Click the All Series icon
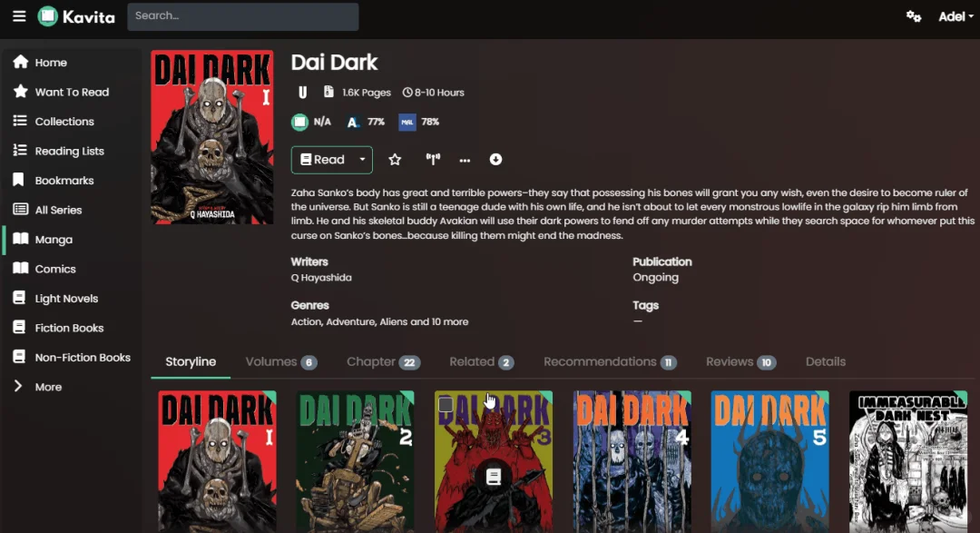The width and height of the screenshot is (980, 533). (x=20, y=209)
